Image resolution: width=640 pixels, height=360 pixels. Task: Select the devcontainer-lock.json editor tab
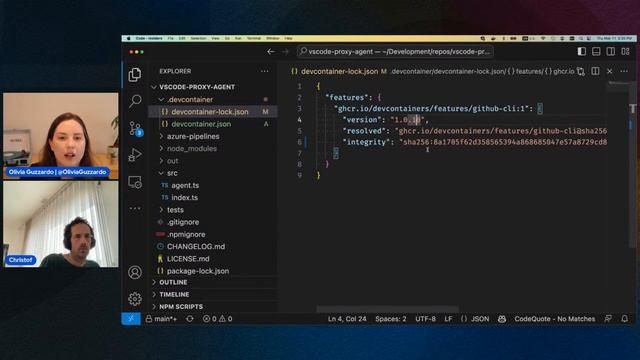coord(339,71)
